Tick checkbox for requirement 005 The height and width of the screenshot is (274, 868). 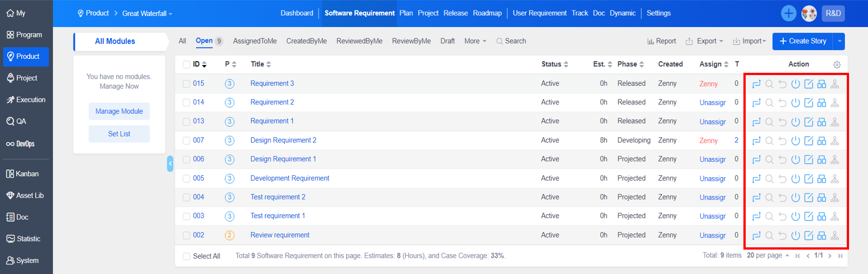(186, 179)
